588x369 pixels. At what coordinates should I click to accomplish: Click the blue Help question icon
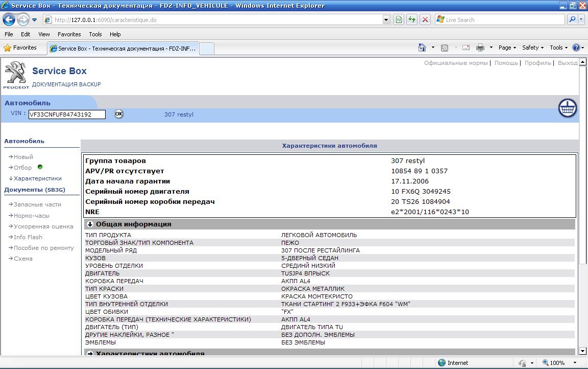pyautogui.click(x=576, y=48)
